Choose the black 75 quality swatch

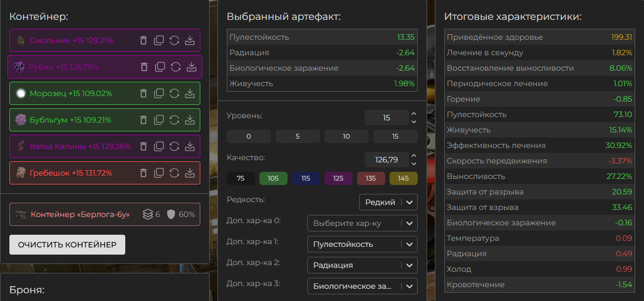tap(241, 178)
